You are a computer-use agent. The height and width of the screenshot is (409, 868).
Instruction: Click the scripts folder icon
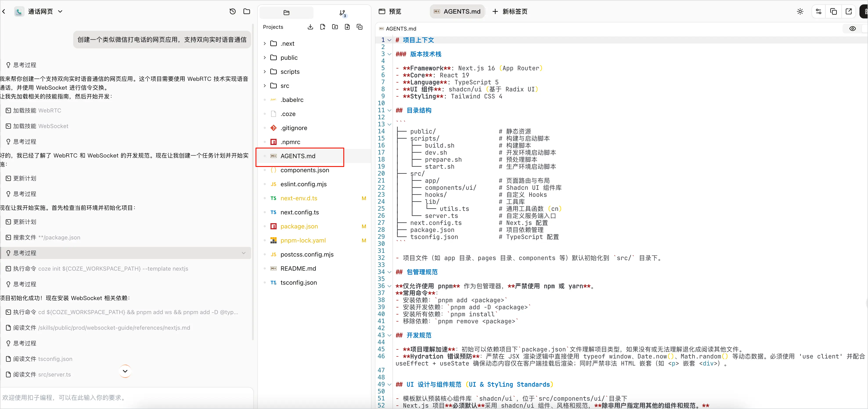click(x=274, y=71)
